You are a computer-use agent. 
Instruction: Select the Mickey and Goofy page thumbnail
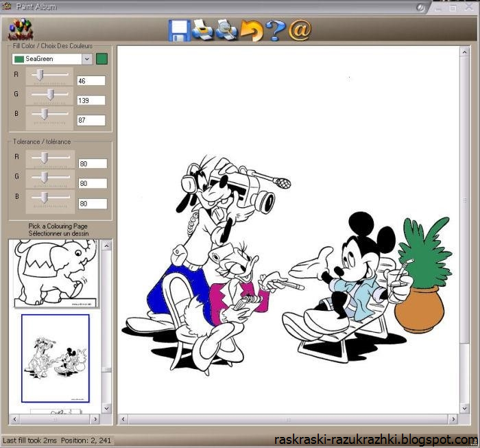[56, 358]
